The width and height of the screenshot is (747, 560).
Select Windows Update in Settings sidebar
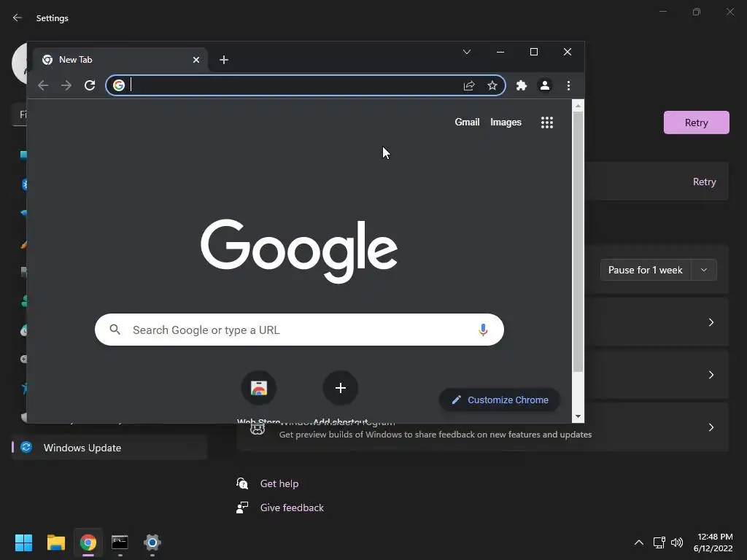coord(109,448)
